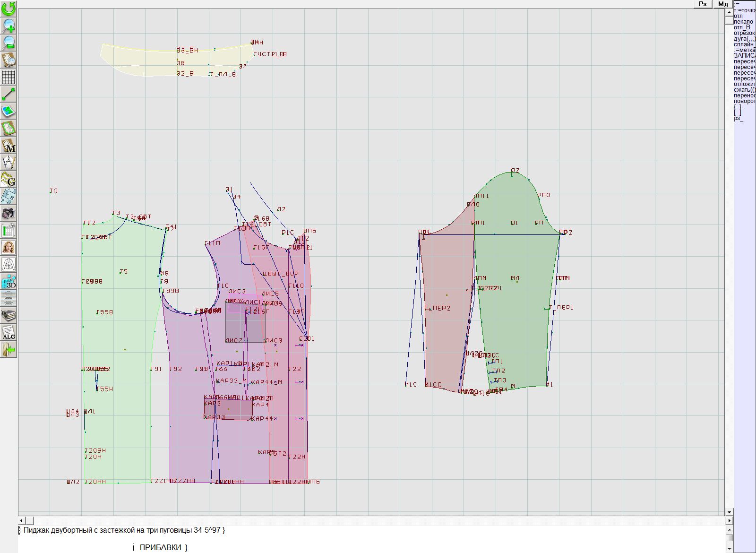Screen dimensions: 756x553
Task: Zoom in with the plus magnifier
Action: 9,26
